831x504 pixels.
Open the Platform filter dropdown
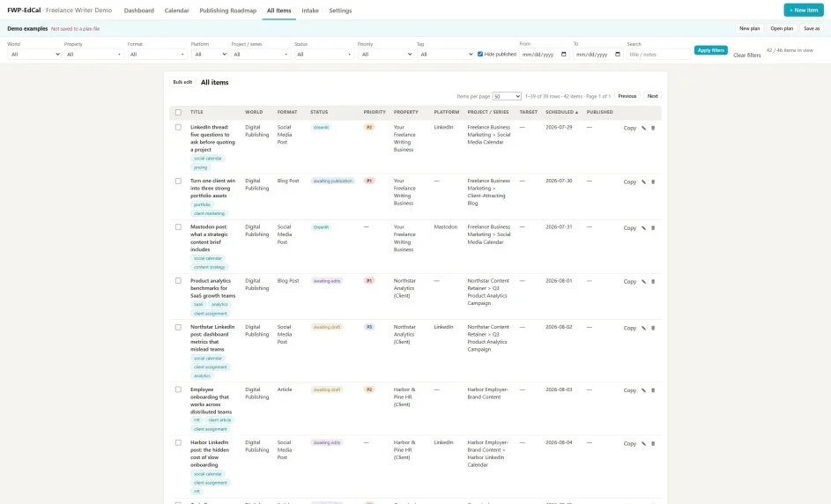pyautogui.click(x=210, y=54)
